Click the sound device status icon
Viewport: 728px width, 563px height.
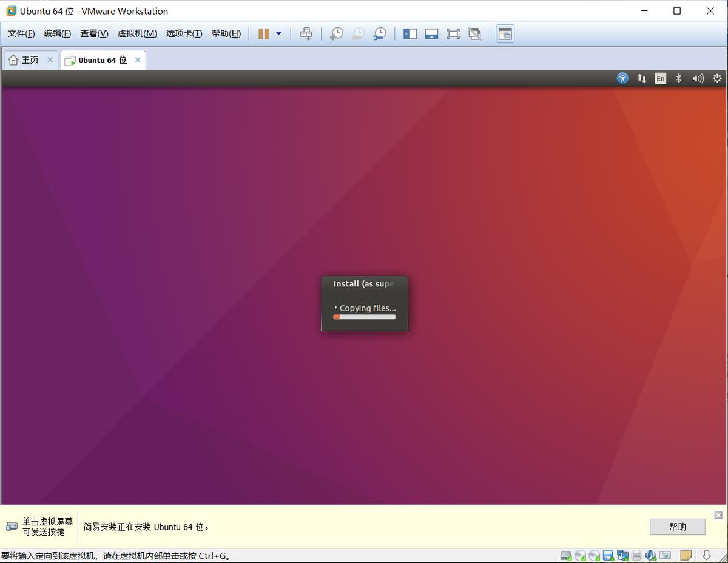pyautogui.click(x=650, y=555)
